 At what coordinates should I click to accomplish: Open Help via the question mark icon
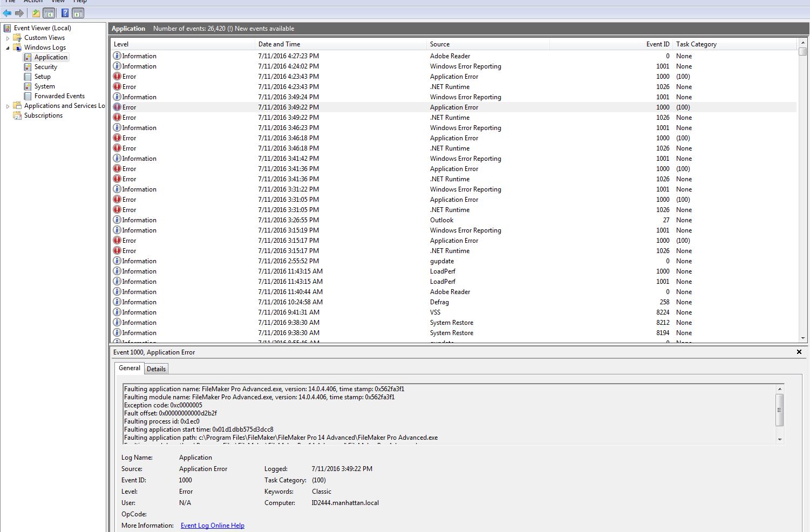tap(65, 13)
